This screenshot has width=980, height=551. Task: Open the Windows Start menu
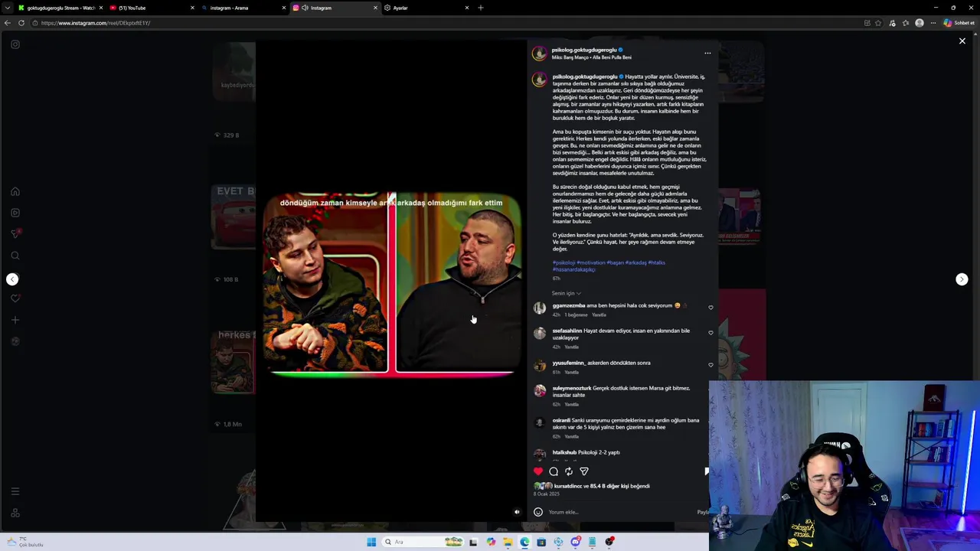(x=371, y=542)
